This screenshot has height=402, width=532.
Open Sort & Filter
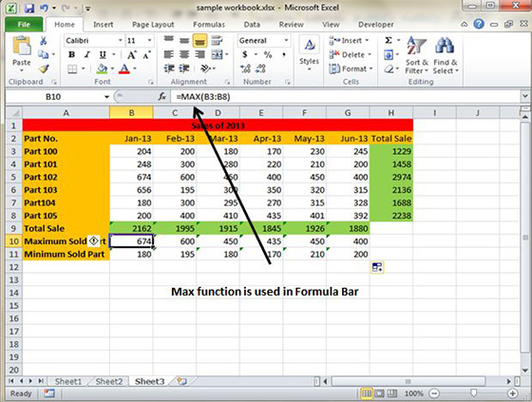click(x=417, y=55)
